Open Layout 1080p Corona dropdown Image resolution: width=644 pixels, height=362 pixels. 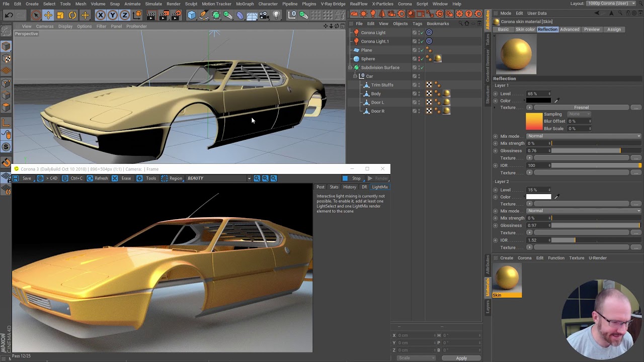point(610,4)
